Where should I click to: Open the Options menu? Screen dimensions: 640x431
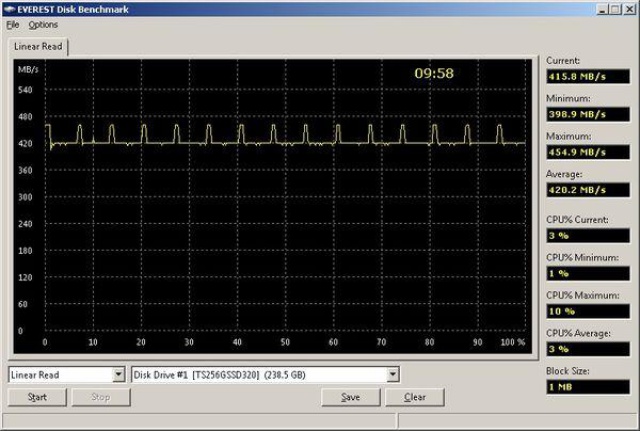coord(43,25)
